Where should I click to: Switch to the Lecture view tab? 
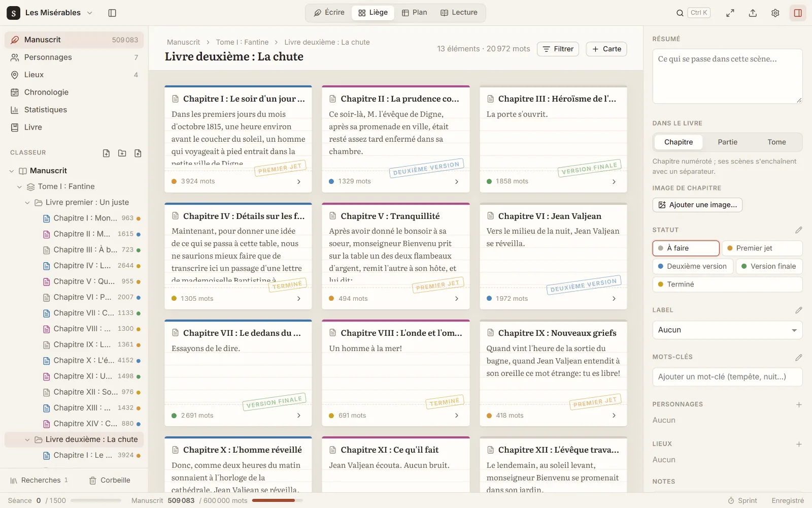(x=459, y=13)
